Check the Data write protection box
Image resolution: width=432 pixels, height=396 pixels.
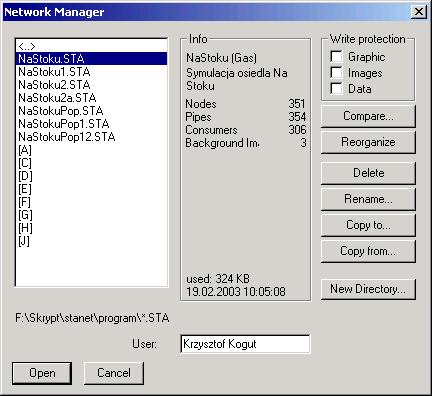tap(336, 89)
